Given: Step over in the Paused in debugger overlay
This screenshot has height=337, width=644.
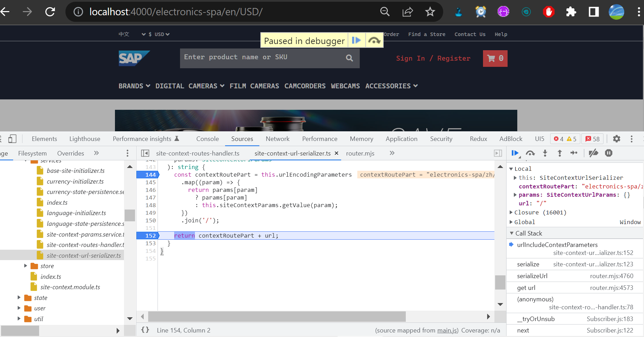Looking at the screenshot, I should (x=374, y=41).
